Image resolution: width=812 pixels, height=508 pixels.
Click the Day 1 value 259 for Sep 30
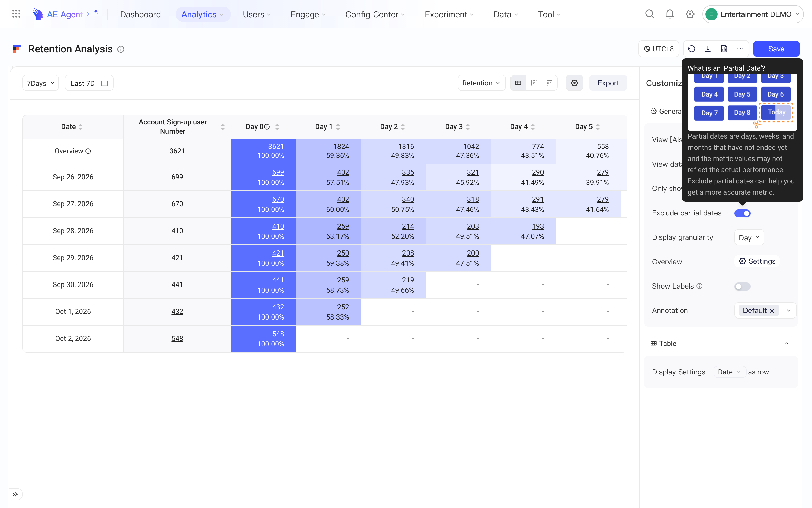[x=343, y=280]
